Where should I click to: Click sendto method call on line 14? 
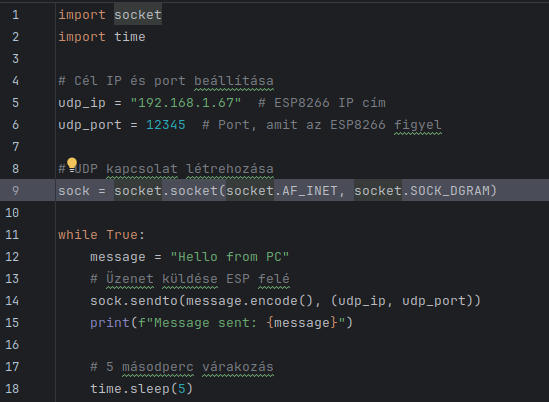[x=154, y=301]
